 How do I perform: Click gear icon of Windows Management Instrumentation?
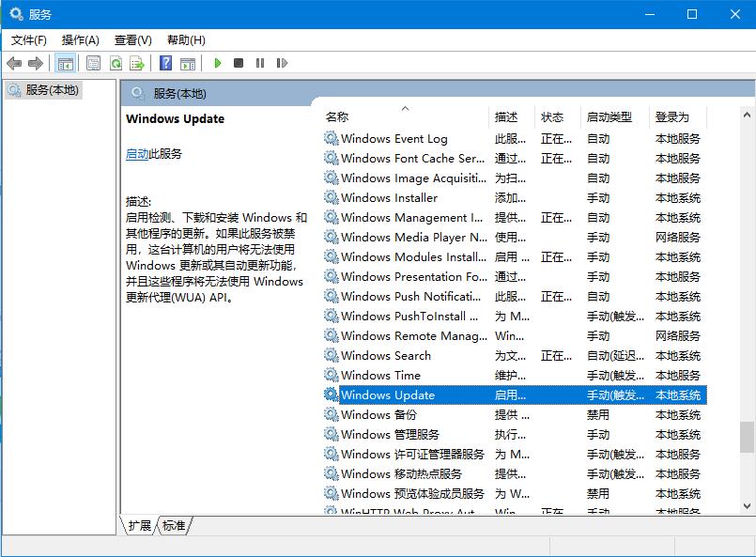click(331, 218)
